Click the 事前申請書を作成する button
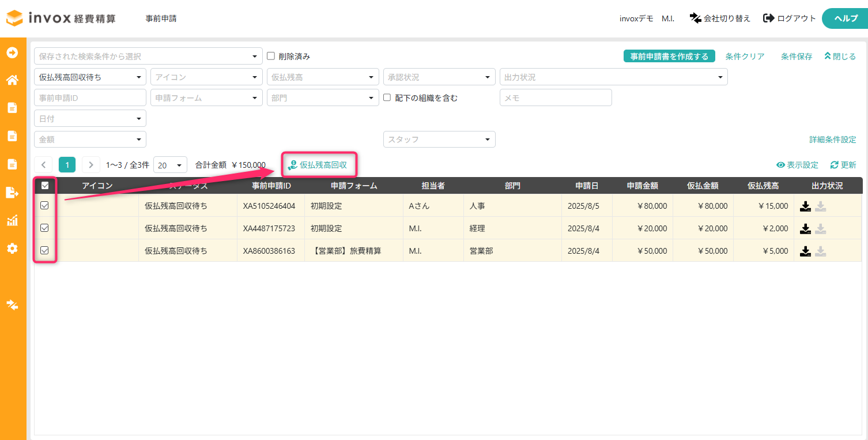Image resolution: width=868 pixels, height=440 pixels. (x=669, y=57)
